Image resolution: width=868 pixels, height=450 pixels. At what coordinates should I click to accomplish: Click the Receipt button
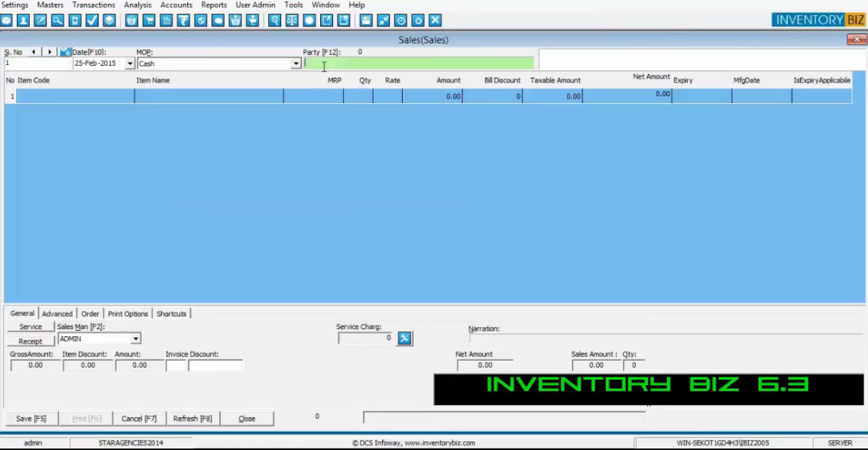pyautogui.click(x=31, y=342)
